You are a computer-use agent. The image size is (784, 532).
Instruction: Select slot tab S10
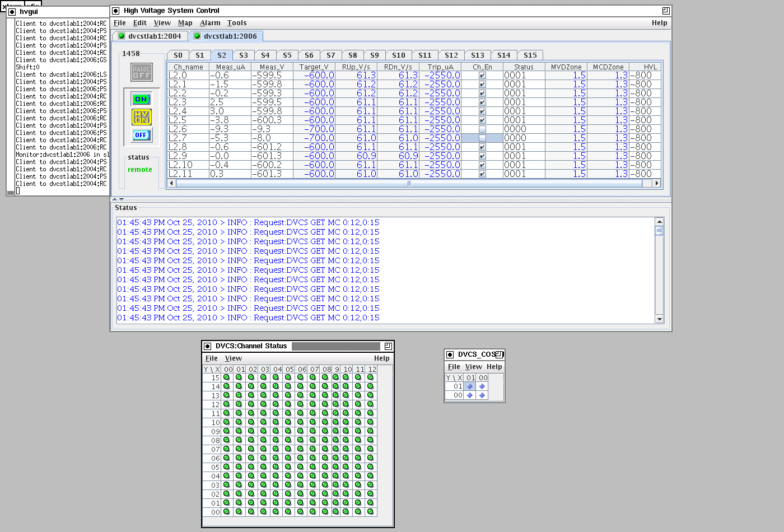pos(399,55)
